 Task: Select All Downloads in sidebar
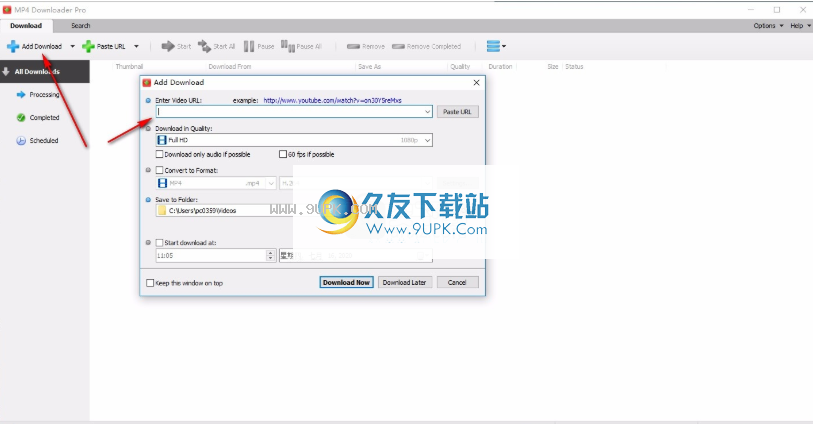pyautogui.click(x=45, y=72)
